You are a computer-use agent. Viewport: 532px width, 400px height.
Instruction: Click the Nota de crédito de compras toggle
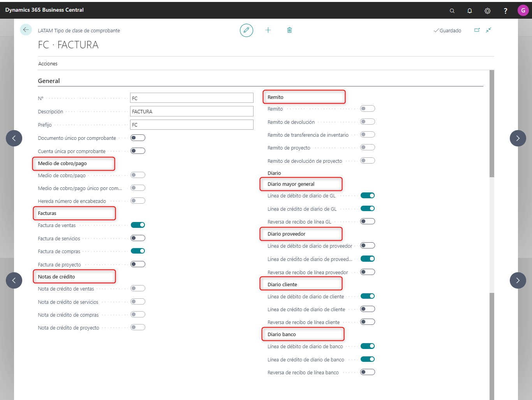(x=138, y=314)
